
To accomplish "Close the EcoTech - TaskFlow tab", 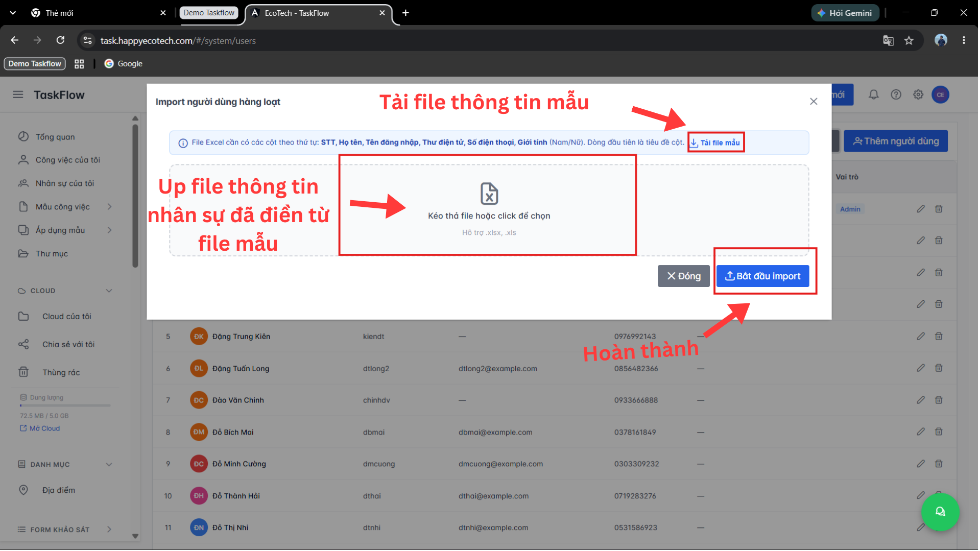I will [383, 13].
